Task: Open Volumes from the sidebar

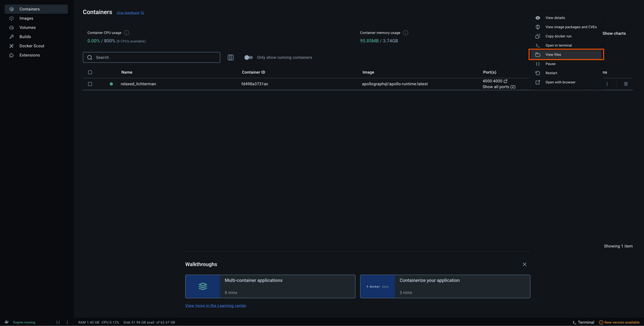Action: click(x=27, y=28)
